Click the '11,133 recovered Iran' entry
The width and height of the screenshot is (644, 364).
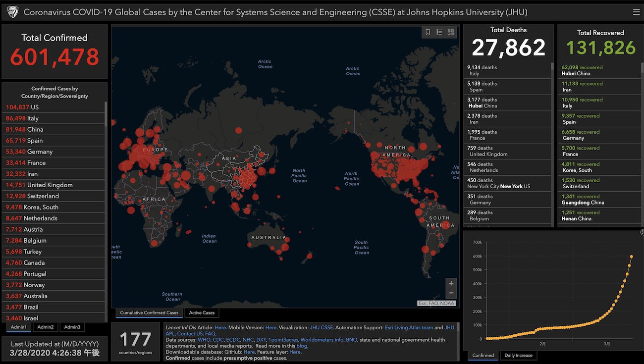tap(600, 87)
